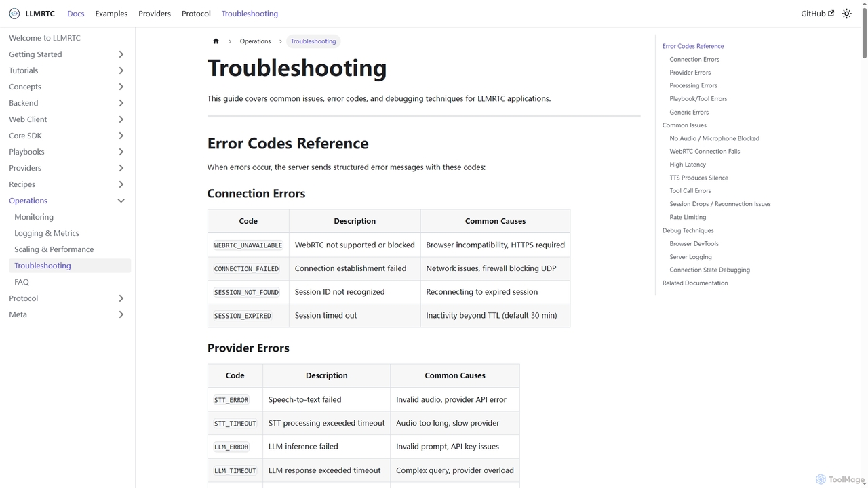The width and height of the screenshot is (868, 488).
Task: Select Troubleshooting in the sidebar
Action: point(70,266)
